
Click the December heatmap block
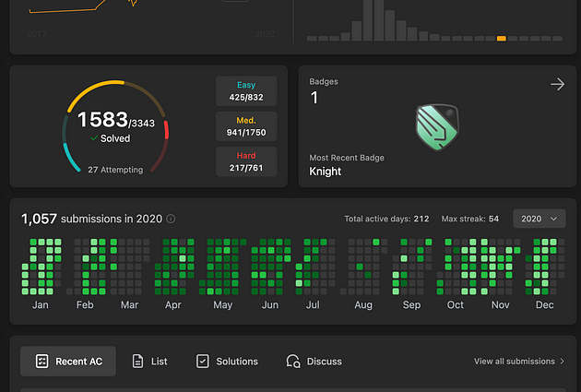tap(544, 266)
